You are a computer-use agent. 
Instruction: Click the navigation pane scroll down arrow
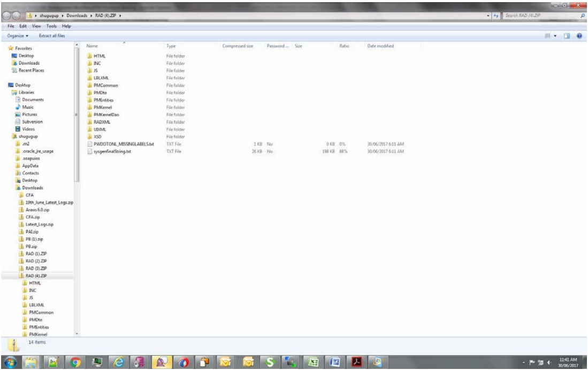77,334
